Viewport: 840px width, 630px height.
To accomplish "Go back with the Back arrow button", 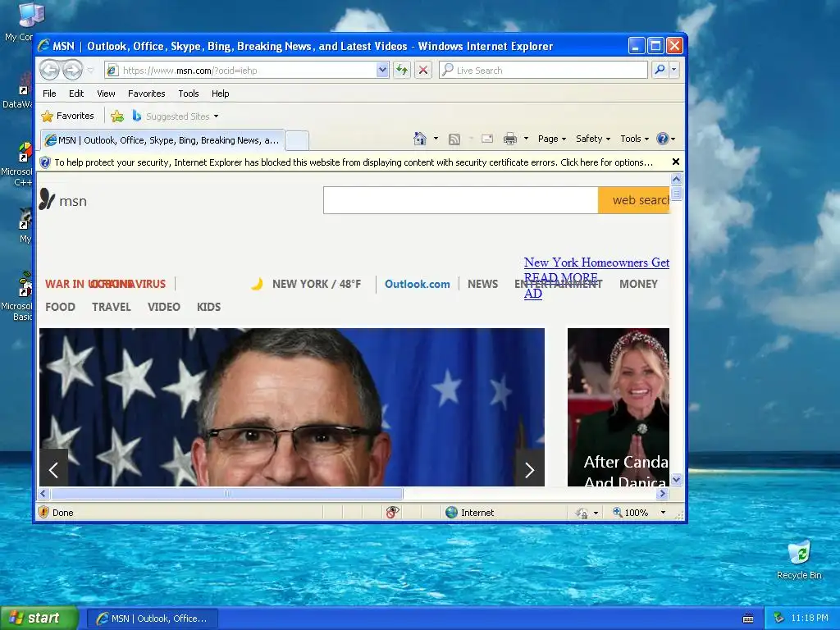I will coord(50,70).
